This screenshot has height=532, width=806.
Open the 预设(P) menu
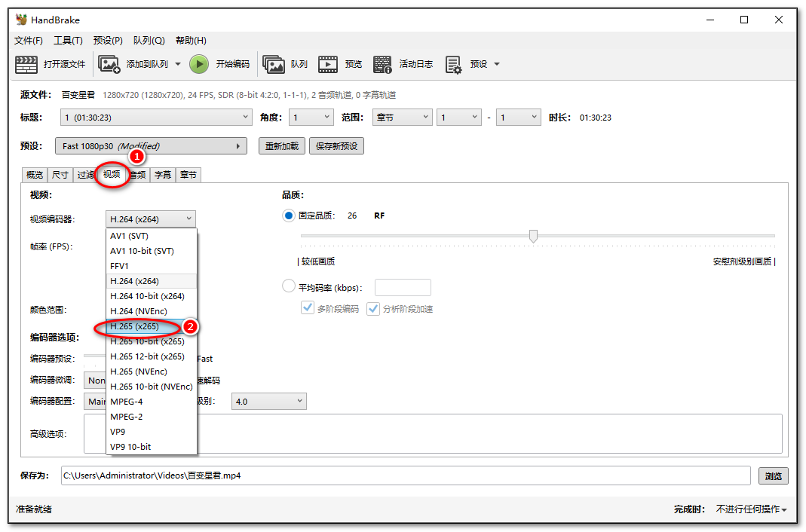[108, 41]
